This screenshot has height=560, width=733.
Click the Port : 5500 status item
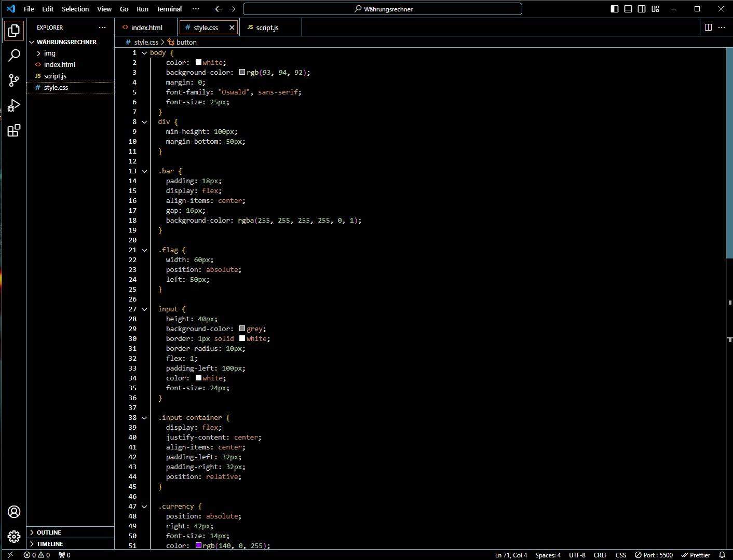pos(654,555)
